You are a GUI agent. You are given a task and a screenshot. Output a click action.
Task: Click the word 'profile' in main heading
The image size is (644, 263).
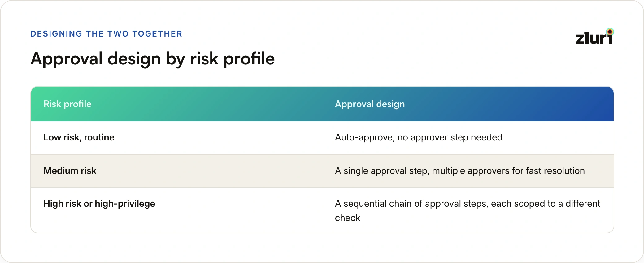tap(249, 59)
